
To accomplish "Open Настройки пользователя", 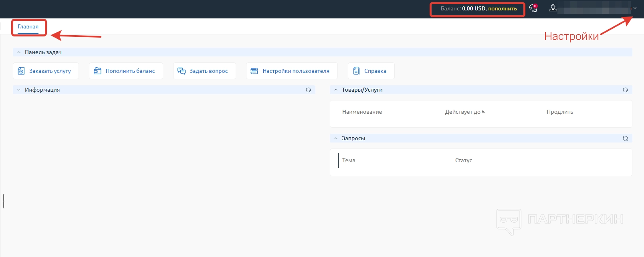I will click(291, 71).
